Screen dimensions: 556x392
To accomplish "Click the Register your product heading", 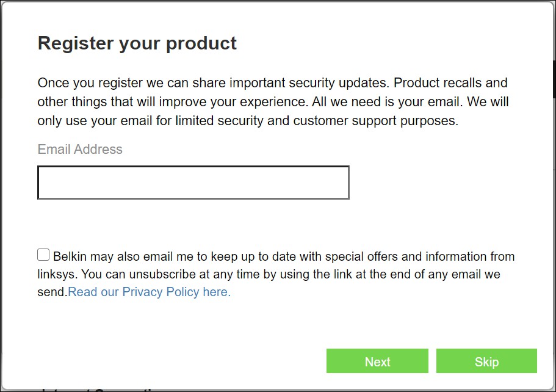I will coord(137,43).
